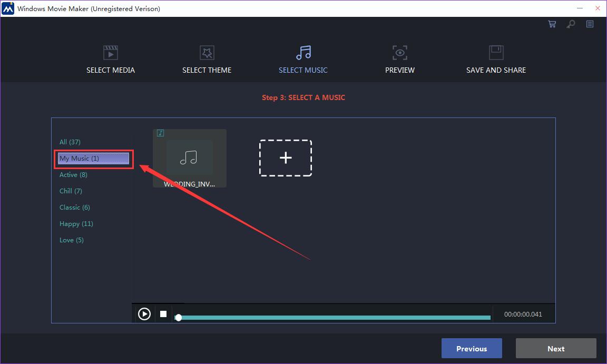
Task: Click the Preview eye icon
Action: (x=400, y=53)
